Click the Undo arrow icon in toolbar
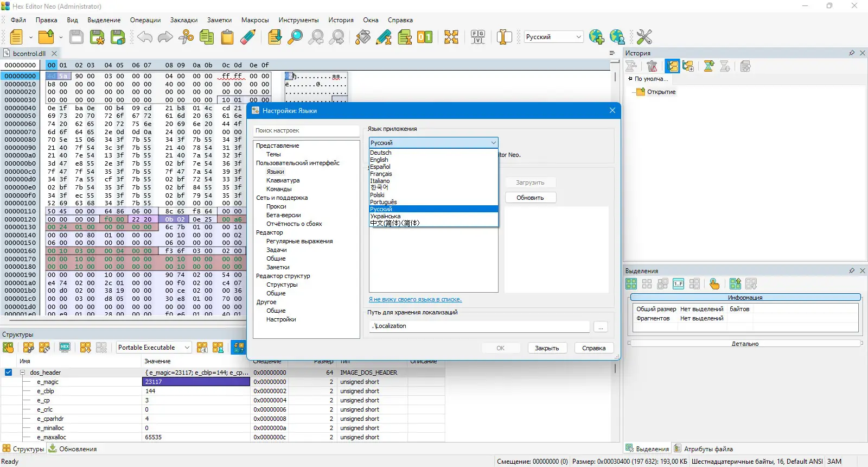 click(145, 37)
